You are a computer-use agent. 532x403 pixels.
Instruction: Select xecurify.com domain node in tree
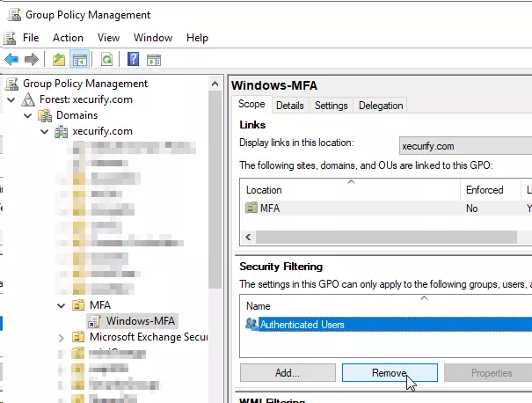coord(103,131)
